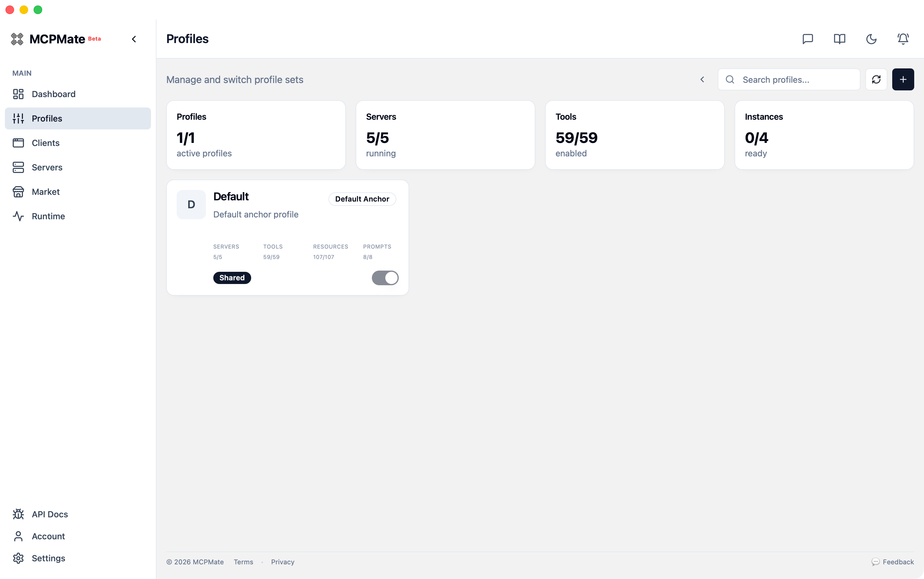Open Settings from the sidebar

point(49,558)
